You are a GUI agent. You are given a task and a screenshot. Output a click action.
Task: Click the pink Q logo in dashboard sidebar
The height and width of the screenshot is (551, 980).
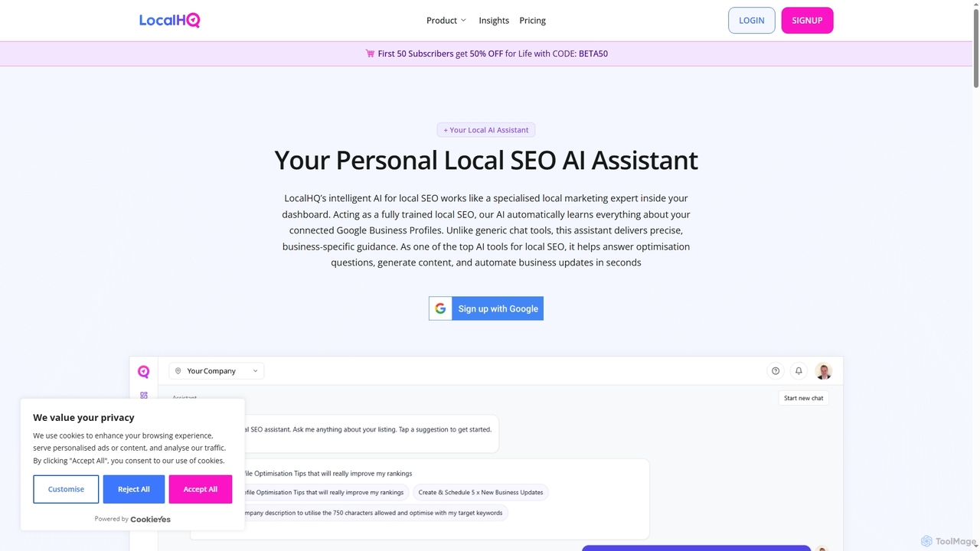tap(143, 371)
